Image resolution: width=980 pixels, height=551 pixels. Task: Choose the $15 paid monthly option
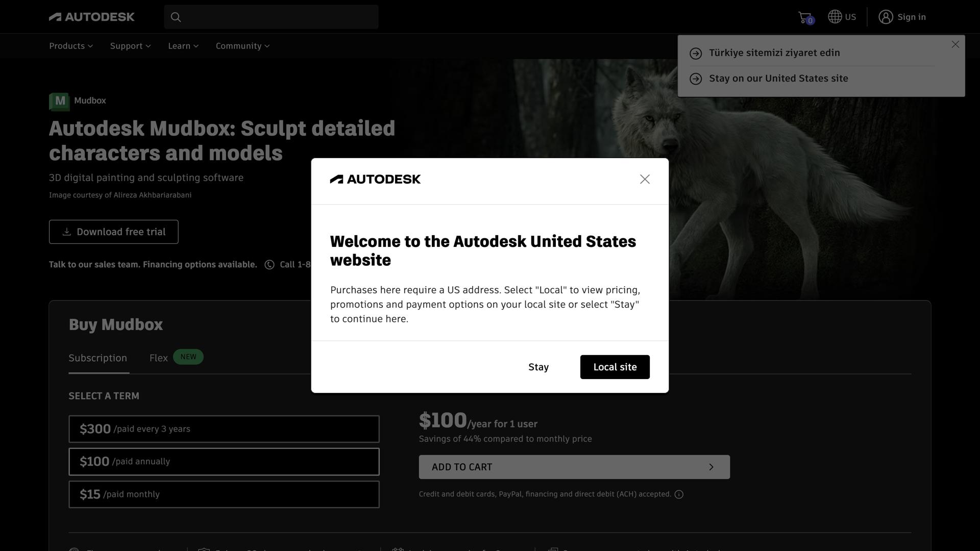[x=224, y=494]
